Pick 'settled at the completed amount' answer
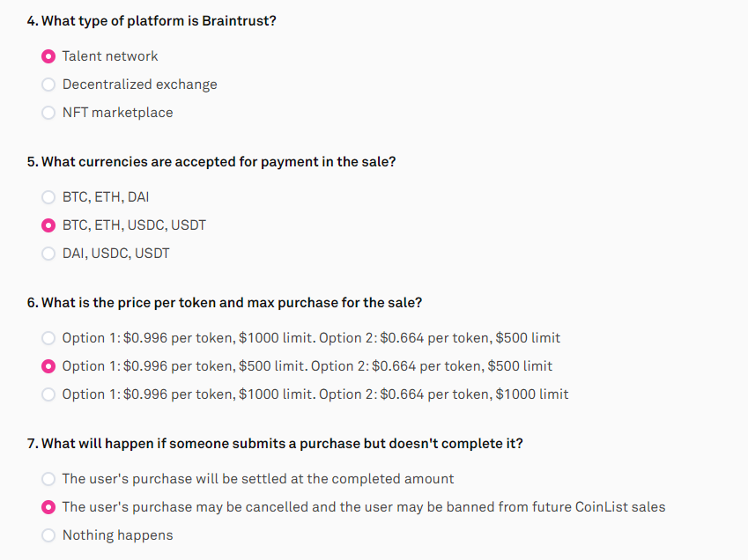This screenshot has height=560, width=748. point(48,479)
